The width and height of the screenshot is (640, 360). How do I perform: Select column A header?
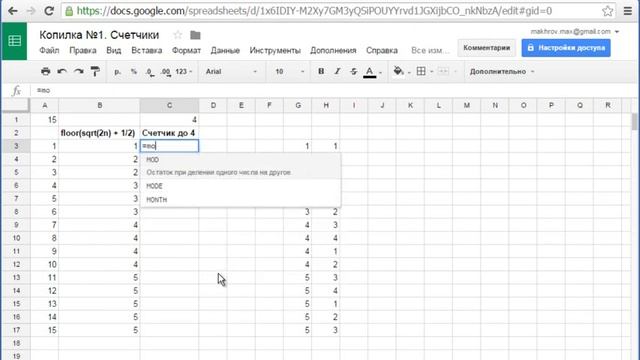[x=44, y=105]
